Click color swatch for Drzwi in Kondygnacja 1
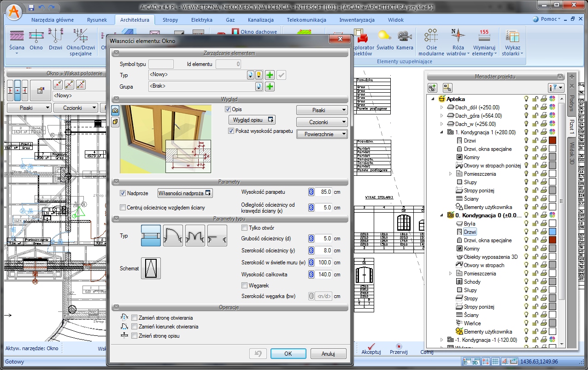Viewport: 588px width, 370px height. pyautogui.click(x=552, y=141)
